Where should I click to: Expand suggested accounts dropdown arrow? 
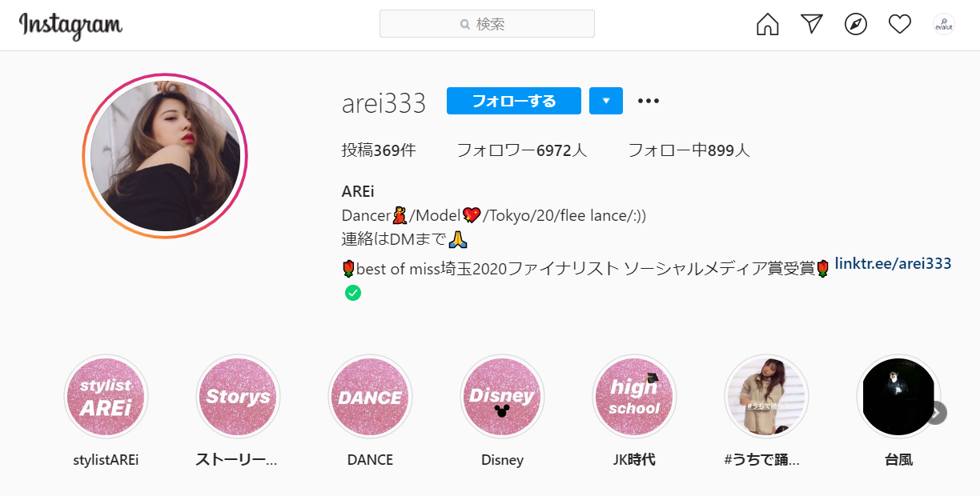pos(606,101)
